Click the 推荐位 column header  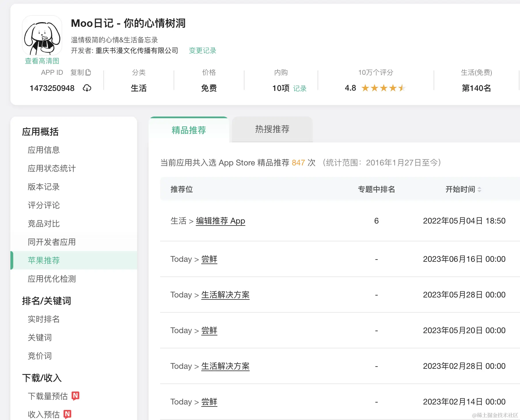182,189
